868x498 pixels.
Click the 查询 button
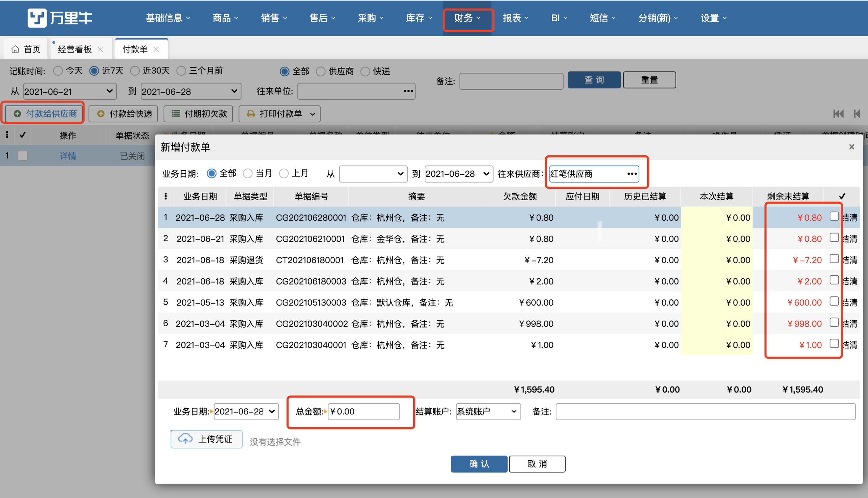click(594, 80)
